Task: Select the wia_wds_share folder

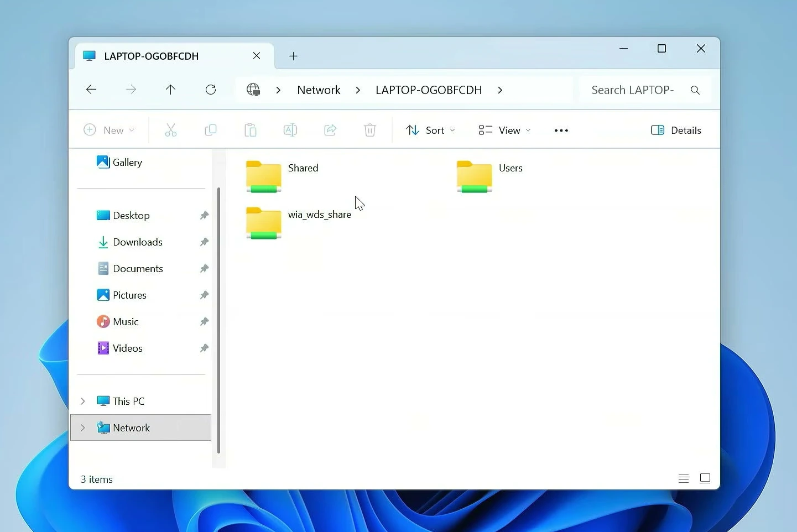Action: [x=299, y=223]
